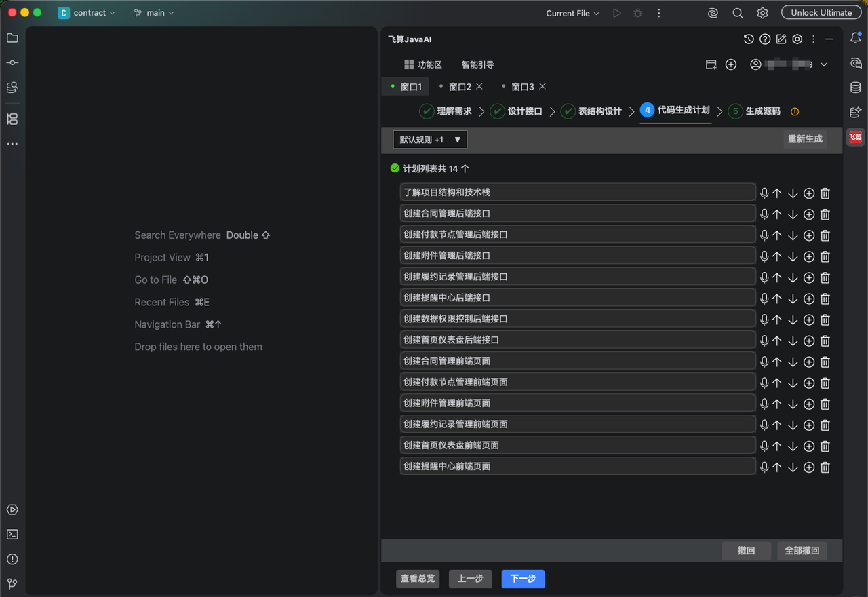
Task: Move 创建付款节点管理前端页面 down
Action: [x=793, y=383]
